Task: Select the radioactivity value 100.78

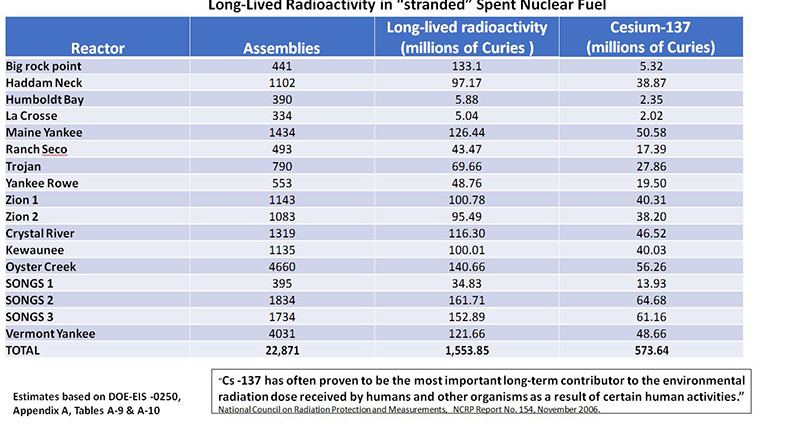Action: coord(467,200)
